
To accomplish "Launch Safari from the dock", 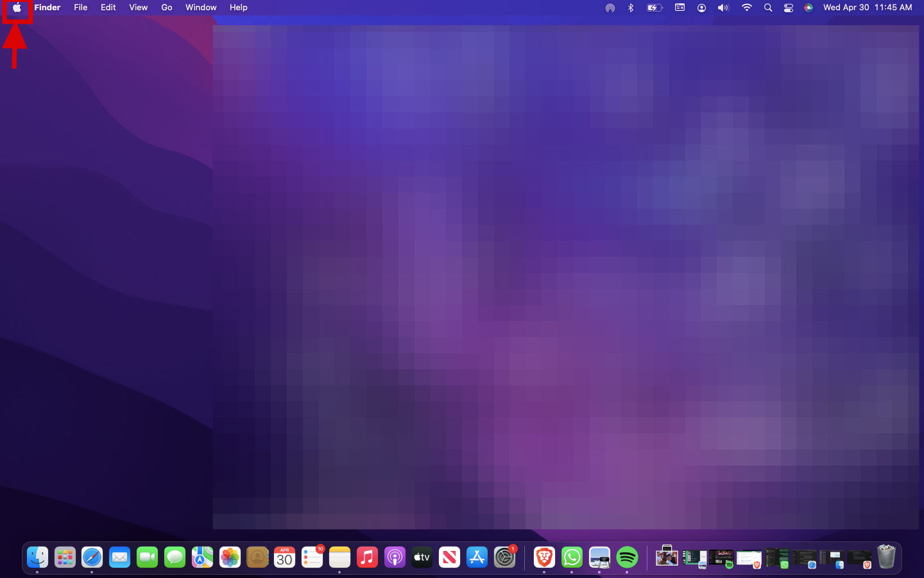I will coord(92,557).
